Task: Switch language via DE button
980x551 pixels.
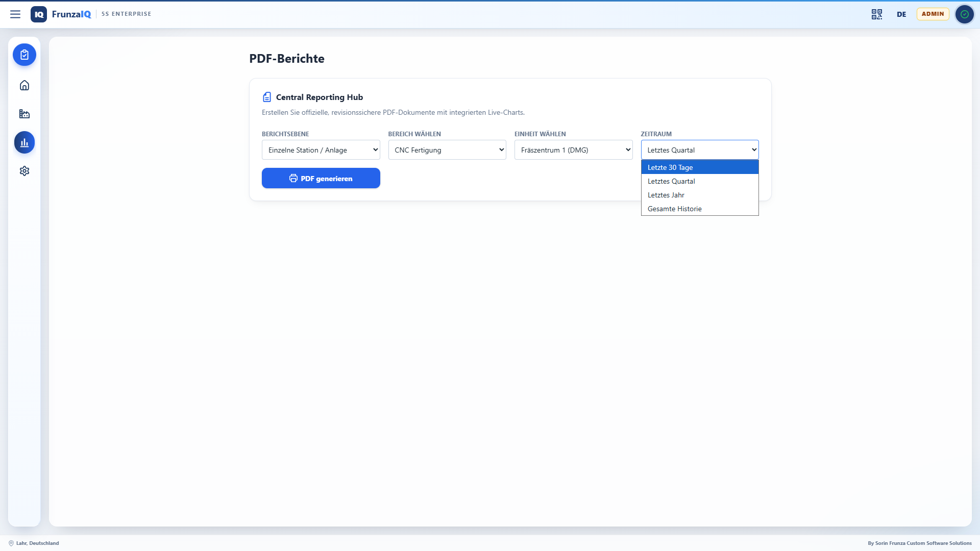Action: click(x=901, y=14)
